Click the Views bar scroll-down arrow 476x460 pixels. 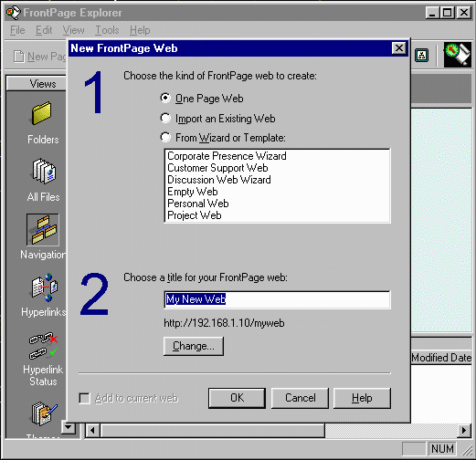click(x=69, y=427)
